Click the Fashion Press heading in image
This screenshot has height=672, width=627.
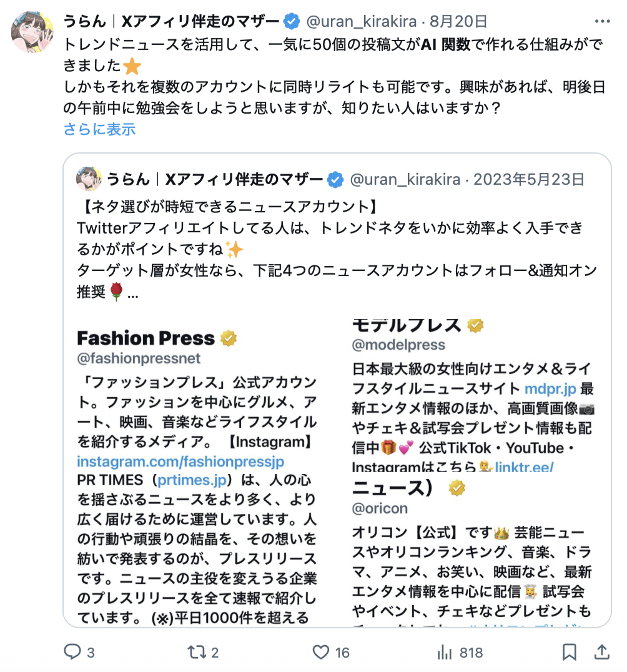[x=146, y=338]
